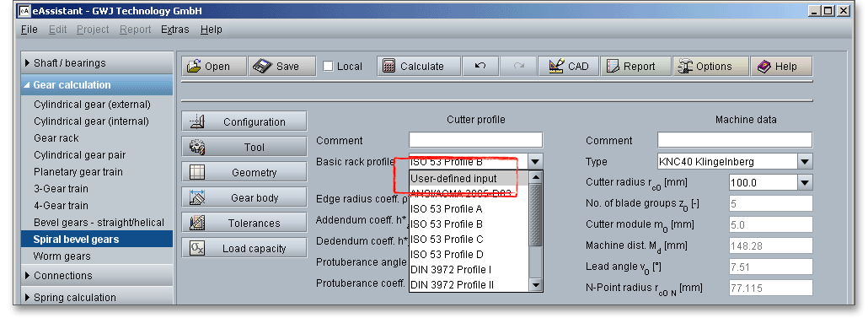868x318 pixels.
Task: Open a saved calculation file via Open
Action: (x=214, y=67)
